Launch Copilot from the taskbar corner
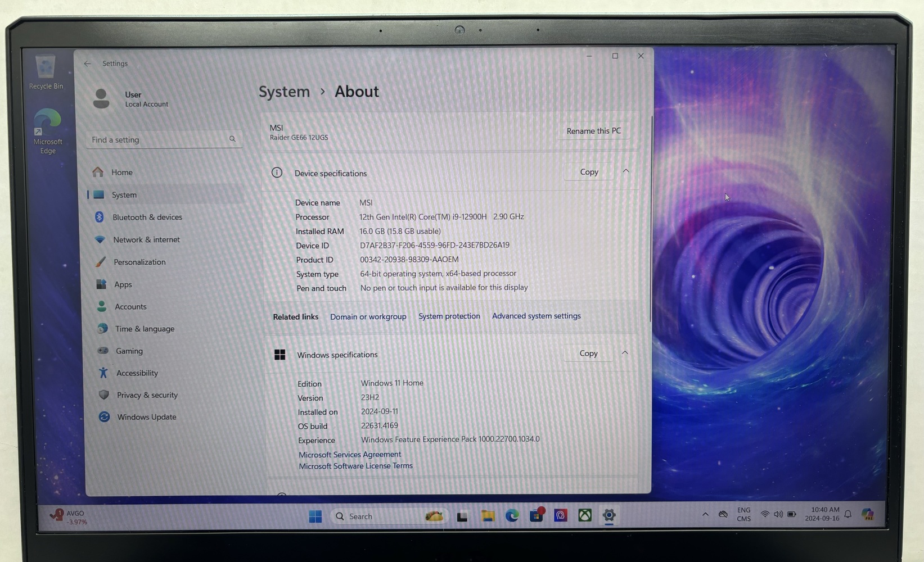924x562 pixels. [868, 514]
